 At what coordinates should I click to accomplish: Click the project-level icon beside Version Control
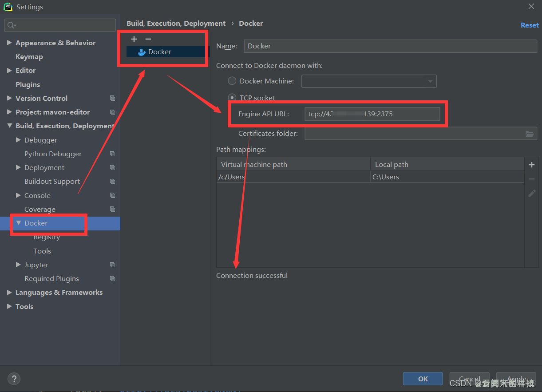pyautogui.click(x=112, y=98)
